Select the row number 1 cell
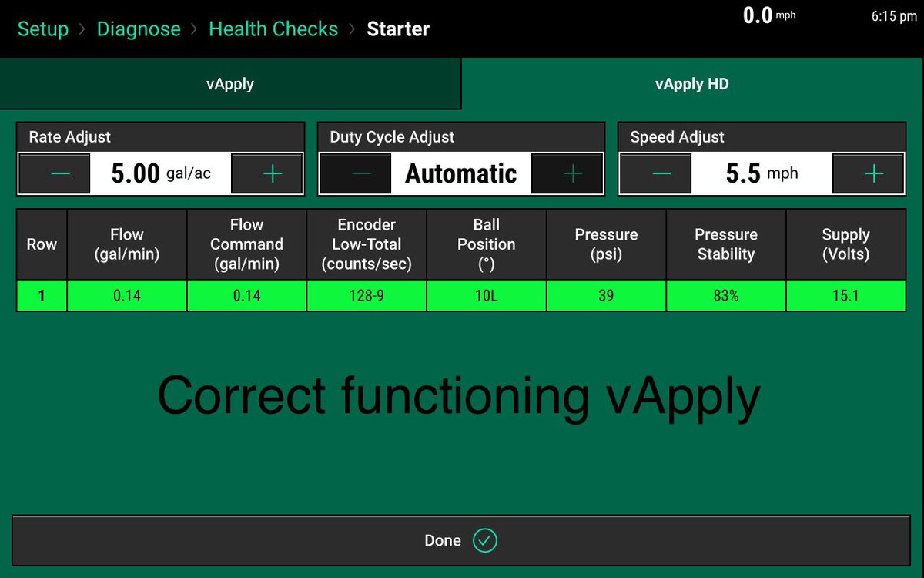Image resolution: width=924 pixels, height=578 pixels. click(x=42, y=296)
